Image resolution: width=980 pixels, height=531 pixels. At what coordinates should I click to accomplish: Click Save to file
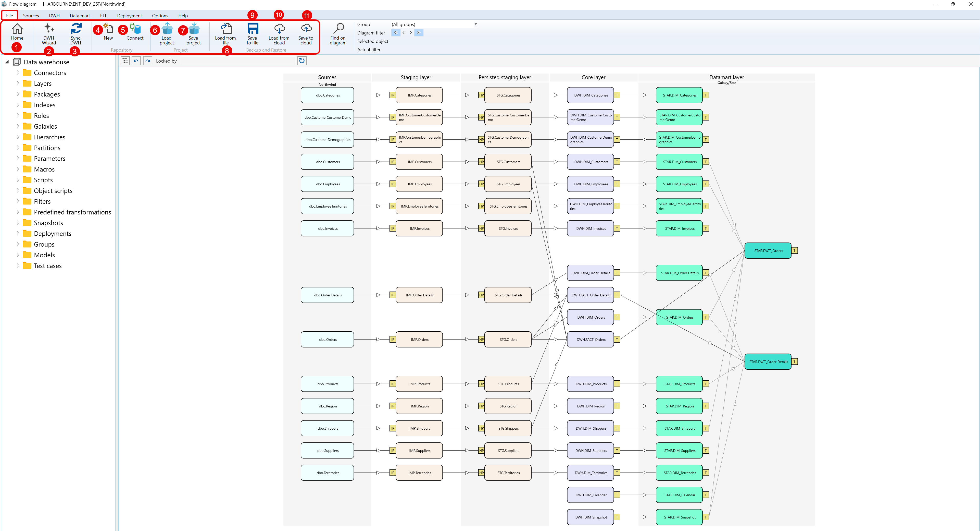click(x=253, y=34)
